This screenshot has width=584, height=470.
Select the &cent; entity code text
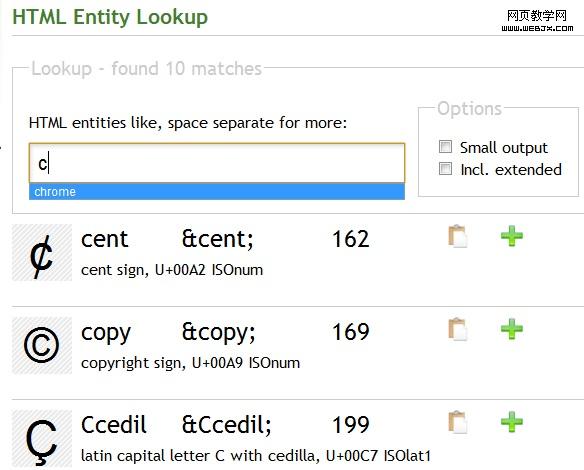[x=218, y=239]
